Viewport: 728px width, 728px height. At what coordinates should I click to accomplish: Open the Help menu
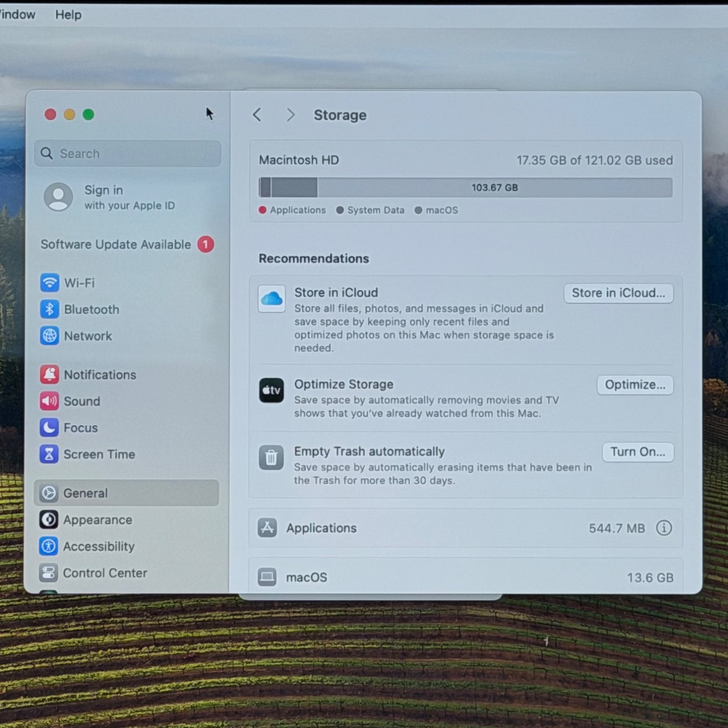(68, 15)
